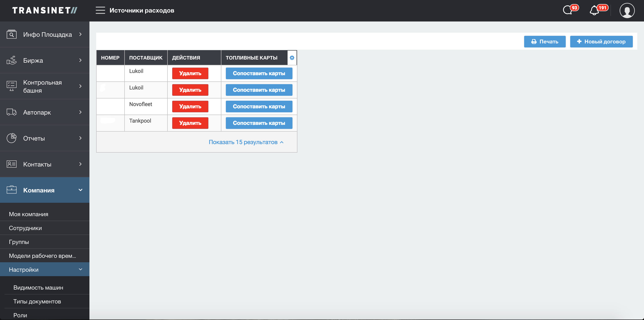
Task: Click the Автопарк truck icon
Action: (x=11, y=112)
